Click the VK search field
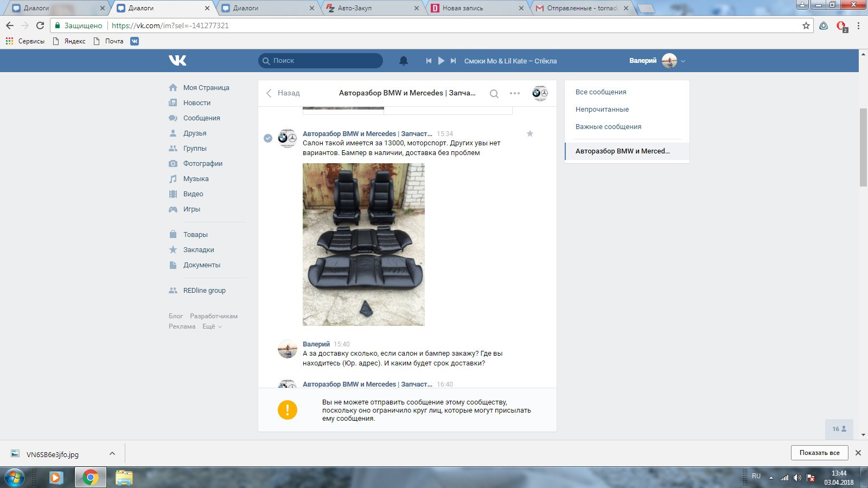 tap(321, 61)
